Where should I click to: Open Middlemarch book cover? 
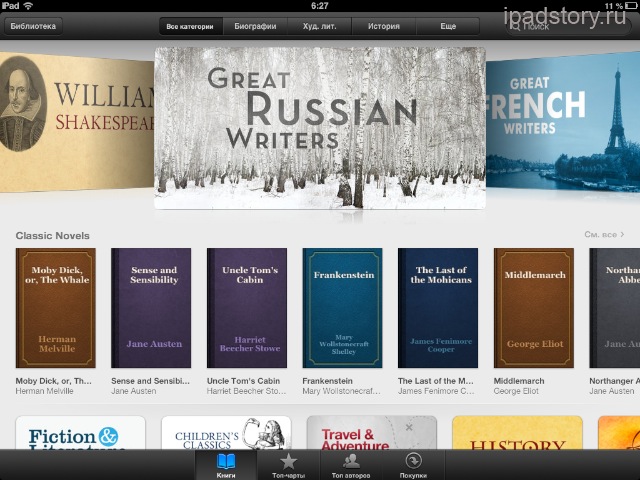click(x=534, y=308)
